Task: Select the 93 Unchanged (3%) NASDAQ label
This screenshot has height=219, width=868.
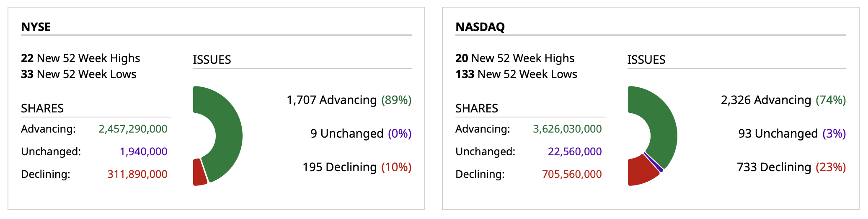Action: coord(792,133)
